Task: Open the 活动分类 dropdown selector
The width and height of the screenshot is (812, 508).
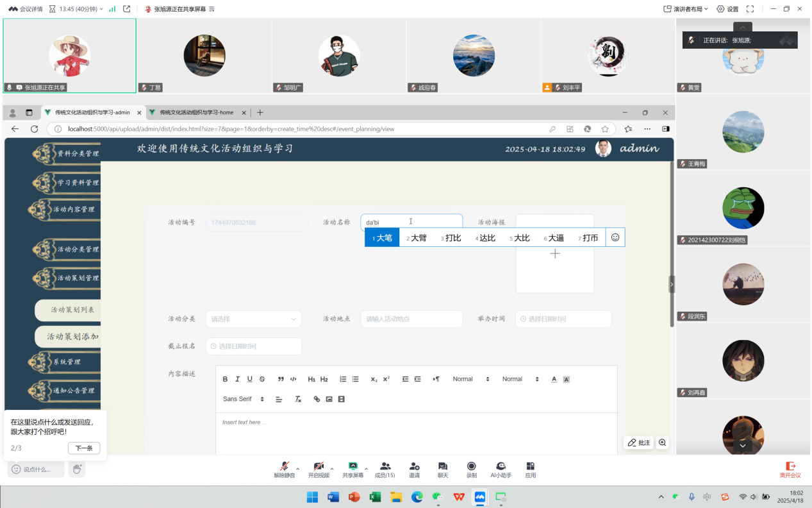Action: coord(253,319)
